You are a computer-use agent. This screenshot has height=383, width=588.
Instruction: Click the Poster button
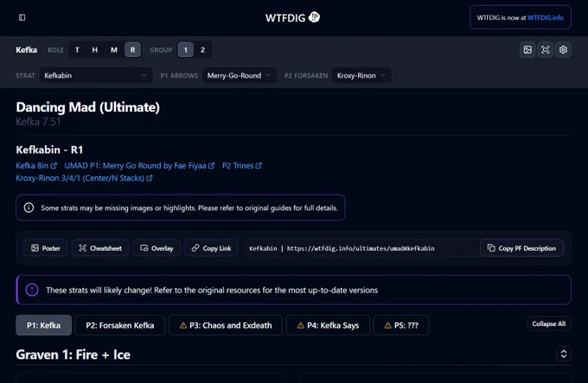point(45,248)
